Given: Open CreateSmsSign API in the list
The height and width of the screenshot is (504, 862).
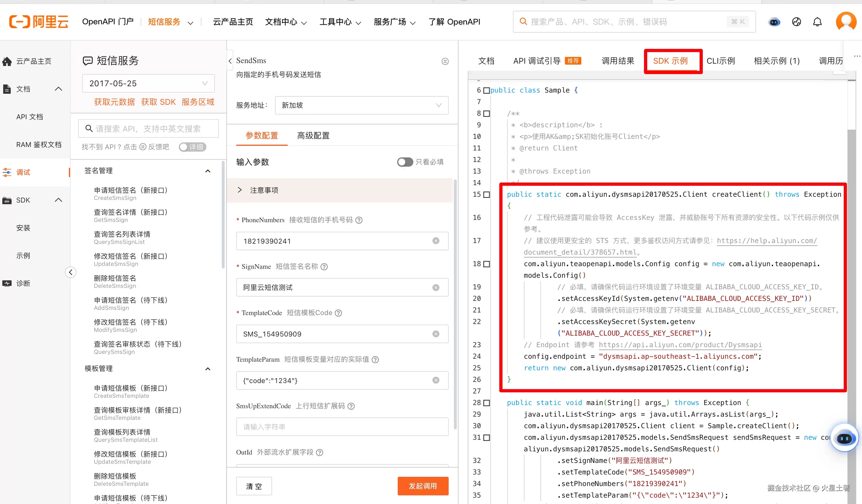Looking at the screenshot, I should click(x=131, y=194).
